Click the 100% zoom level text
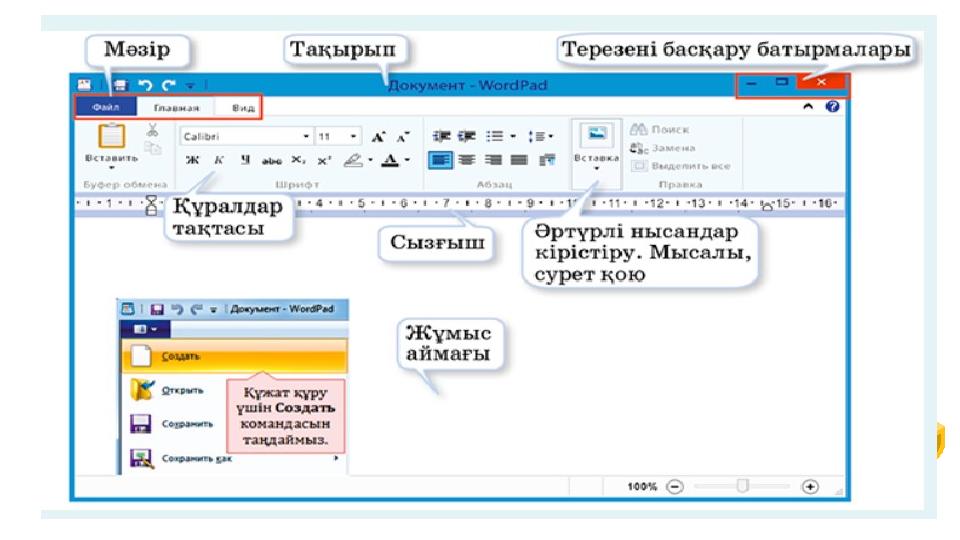Screen dimensions: 960x540 642,487
